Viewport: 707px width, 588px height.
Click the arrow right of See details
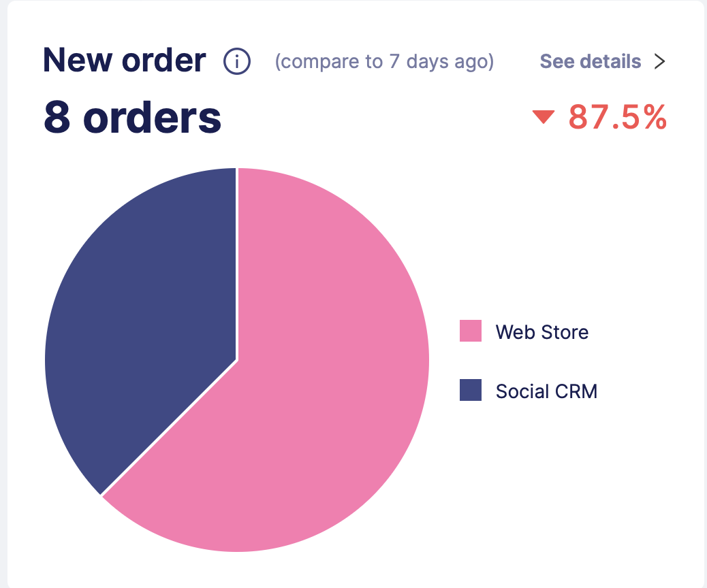pos(659,62)
